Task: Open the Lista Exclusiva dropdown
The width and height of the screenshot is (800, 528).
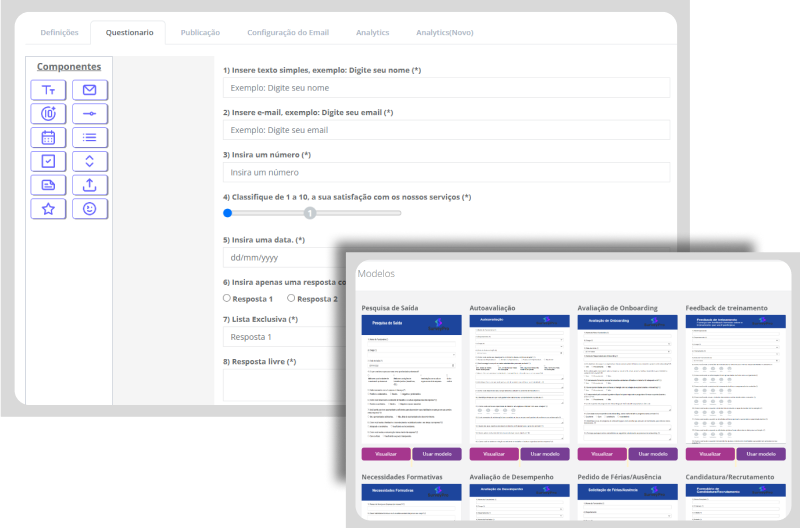Action: [280, 337]
